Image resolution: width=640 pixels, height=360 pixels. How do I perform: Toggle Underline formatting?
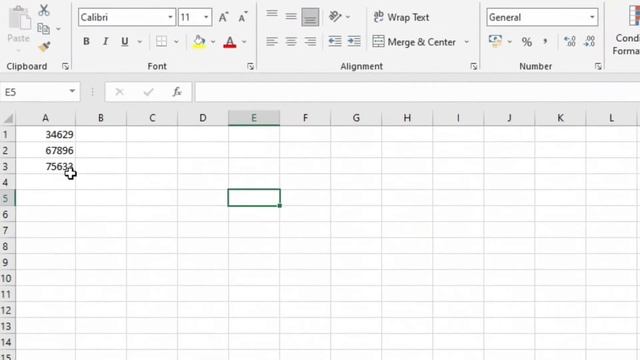click(x=125, y=41)
